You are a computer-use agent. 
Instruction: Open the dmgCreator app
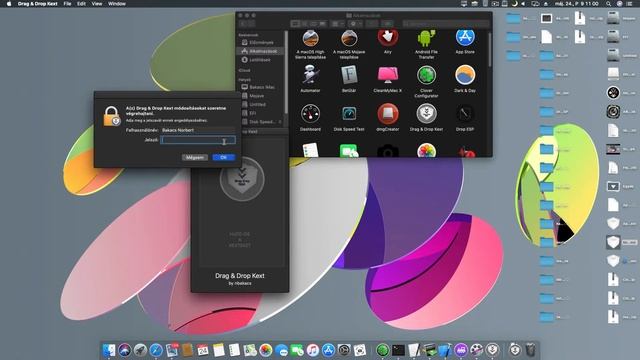pos(387,114)
